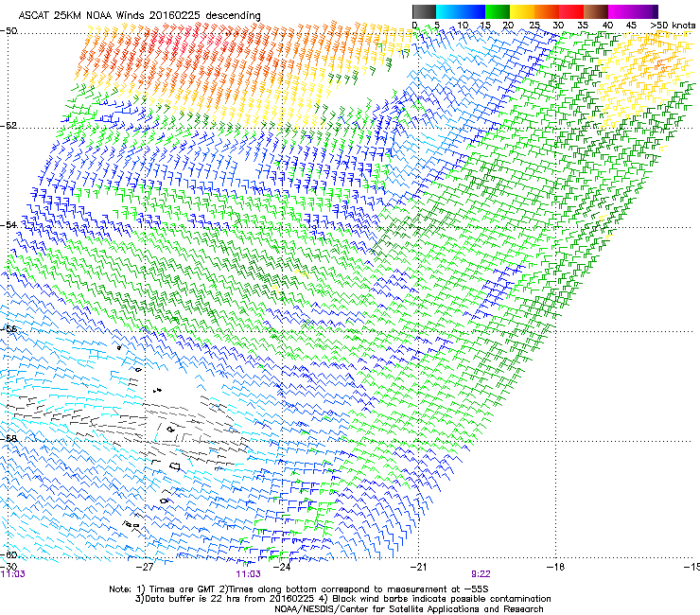Screen dimensions: 700x615
Task: Click the -21 longitude axis label
Action: click(418, 567)
